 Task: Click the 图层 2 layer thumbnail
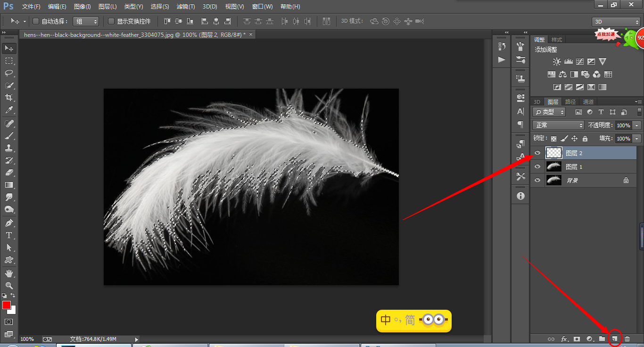pos(553,153)
